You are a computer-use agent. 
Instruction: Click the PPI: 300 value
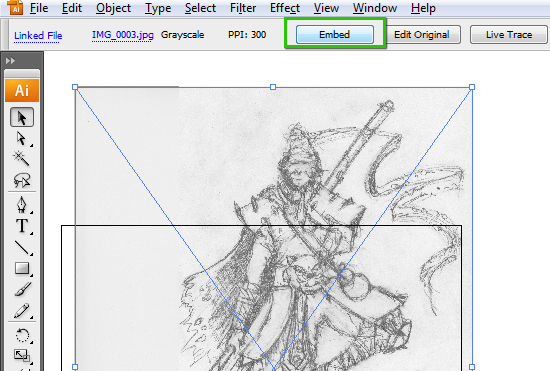coord(247,35)
